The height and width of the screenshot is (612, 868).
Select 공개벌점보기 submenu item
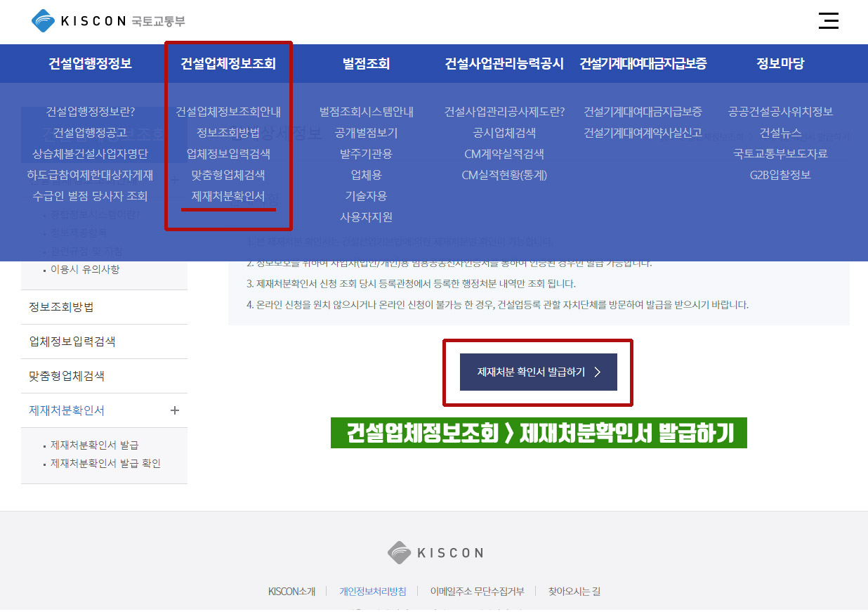coord(366,133)
